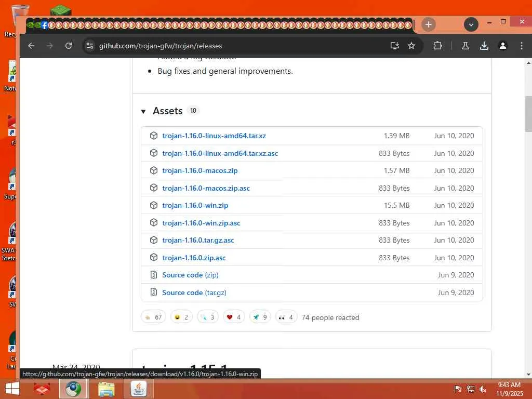Bookmark this page with the star
This screenshot has width=532, height=399.
click(411, 46)
